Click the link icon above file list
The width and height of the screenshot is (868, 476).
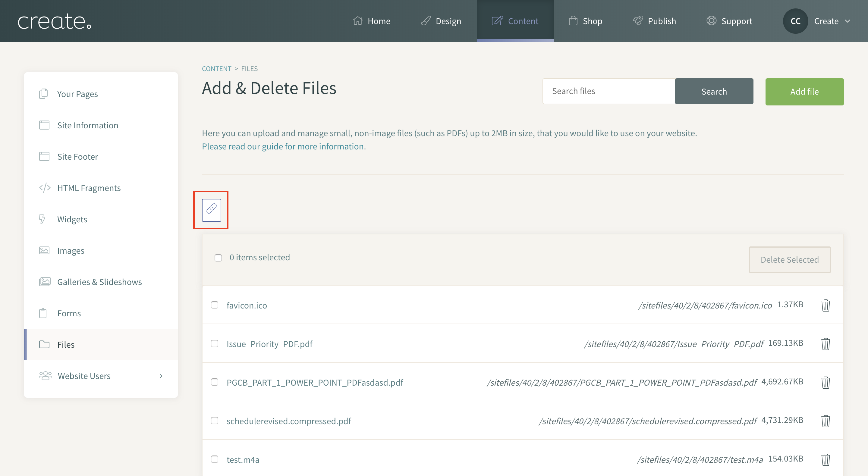[211, 210]
